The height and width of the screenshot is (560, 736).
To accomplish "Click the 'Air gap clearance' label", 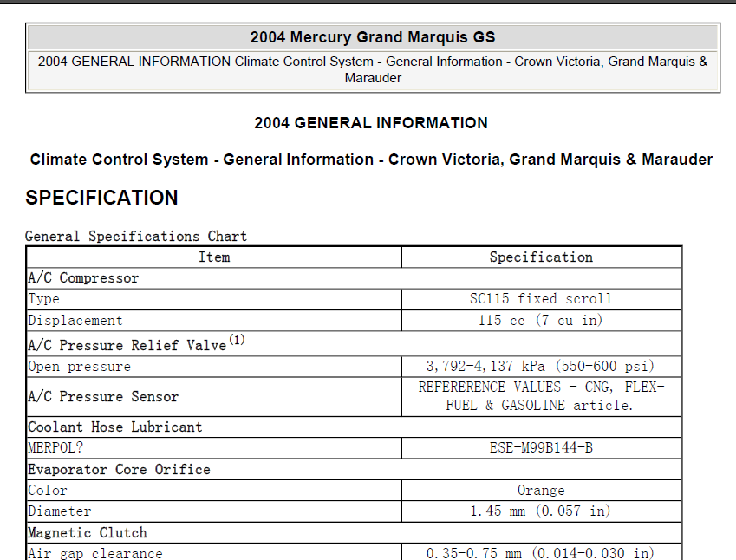I will (x=95, y=553).
